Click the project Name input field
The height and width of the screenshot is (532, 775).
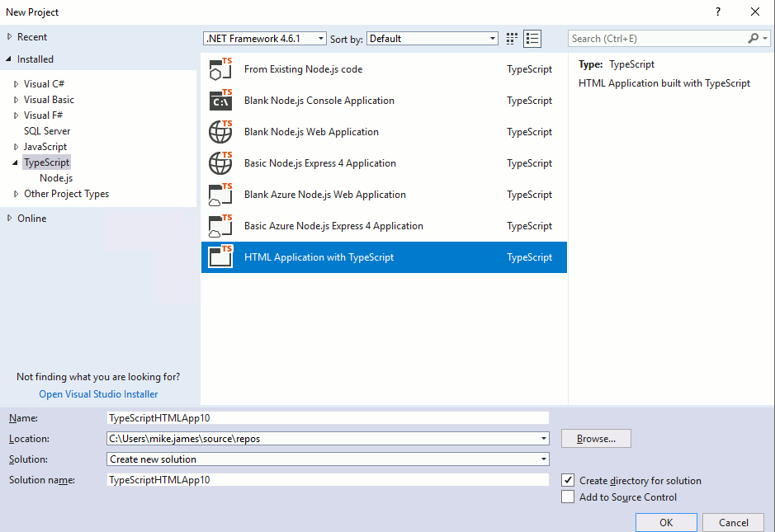click(328, 418)
